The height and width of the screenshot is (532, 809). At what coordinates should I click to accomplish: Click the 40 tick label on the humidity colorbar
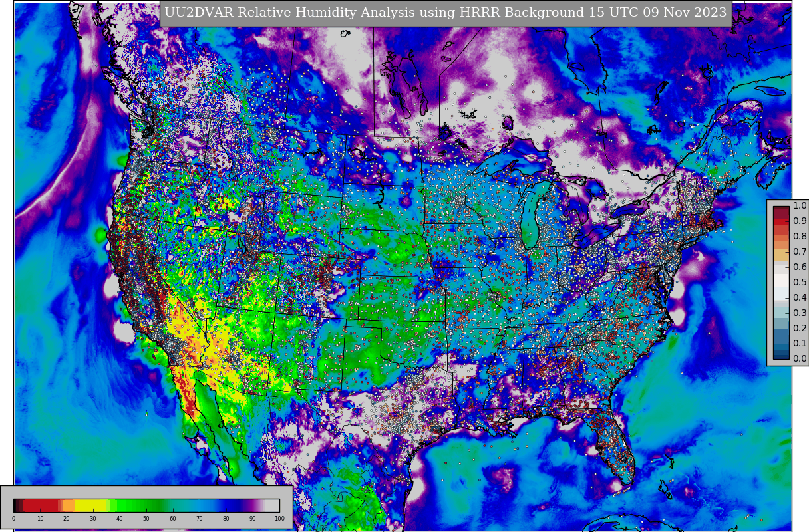120,519
